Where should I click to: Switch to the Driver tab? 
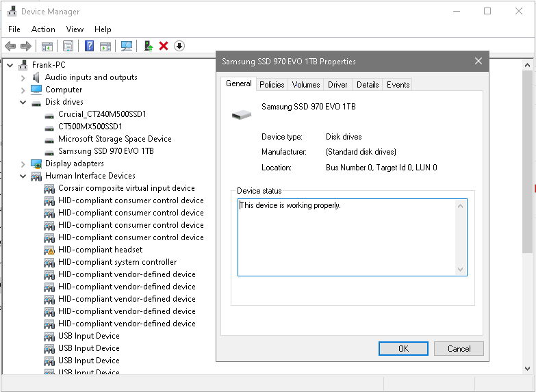pos(337,85)
